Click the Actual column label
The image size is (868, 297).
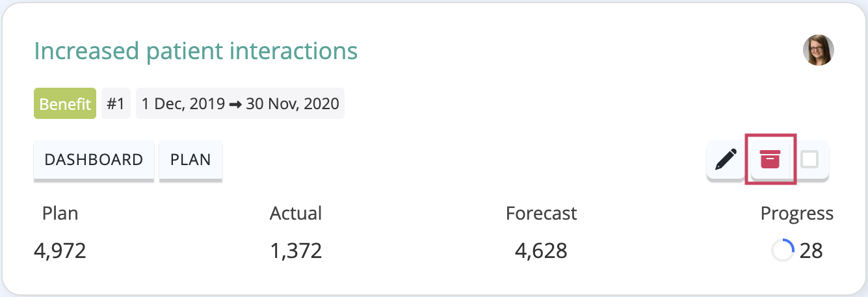click(x=296, y=213)
